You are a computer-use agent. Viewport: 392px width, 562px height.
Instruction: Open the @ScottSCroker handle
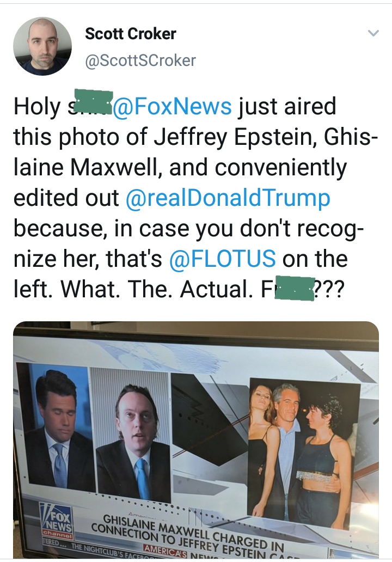(x=140, y=60)
